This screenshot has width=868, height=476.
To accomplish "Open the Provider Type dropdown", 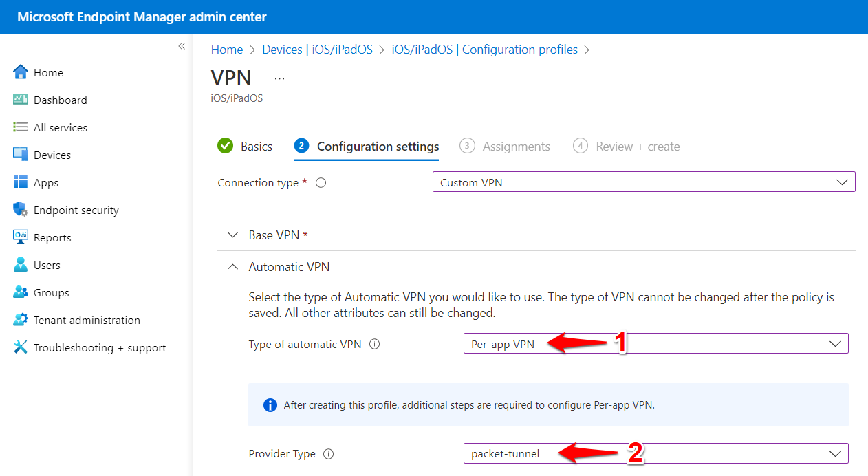I will 655,453.
